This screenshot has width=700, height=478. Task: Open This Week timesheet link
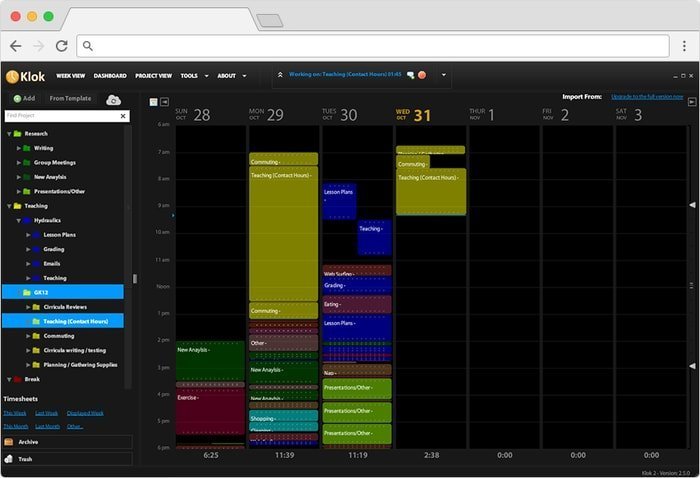click(x=15, y=413)
